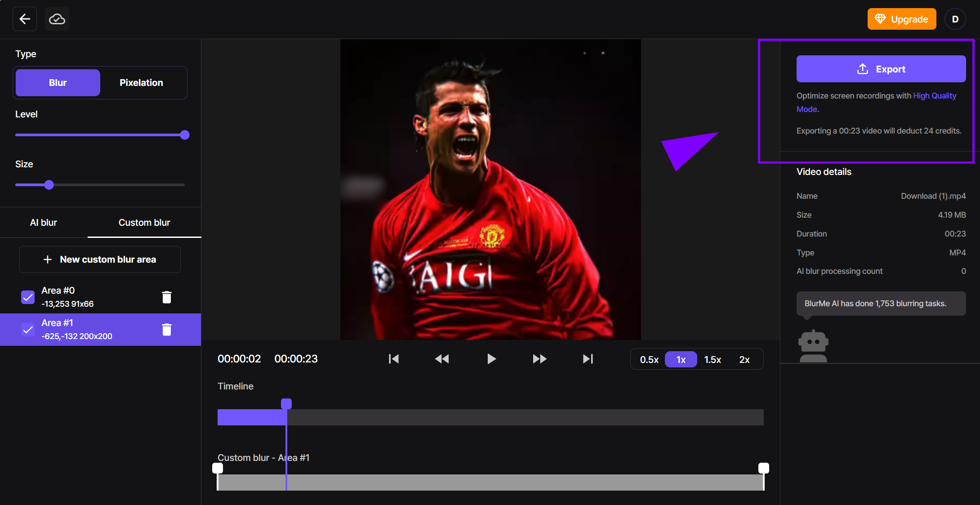
Task: Switch to the AI blur tab
Action: coord(43,222)
